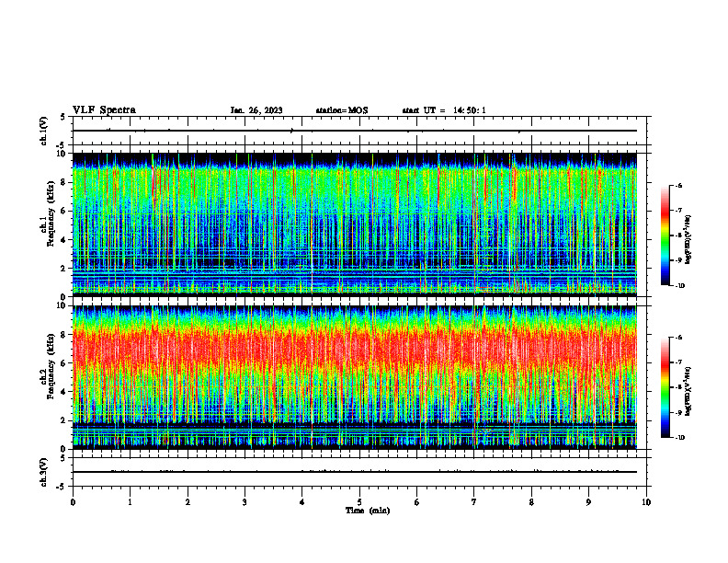
Task: Click the ch.2 spectrogram panel
Action: [355, 377]
